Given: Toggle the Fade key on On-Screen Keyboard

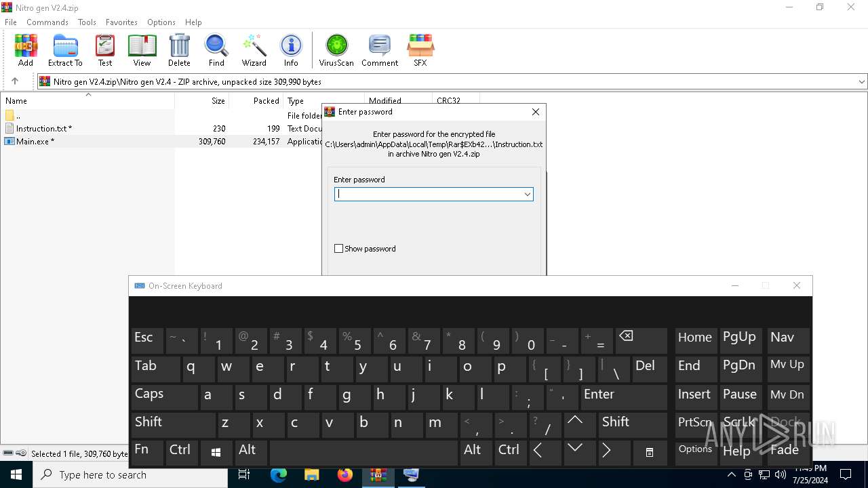Looking at the screenshot, I should (x=789, y=452).
